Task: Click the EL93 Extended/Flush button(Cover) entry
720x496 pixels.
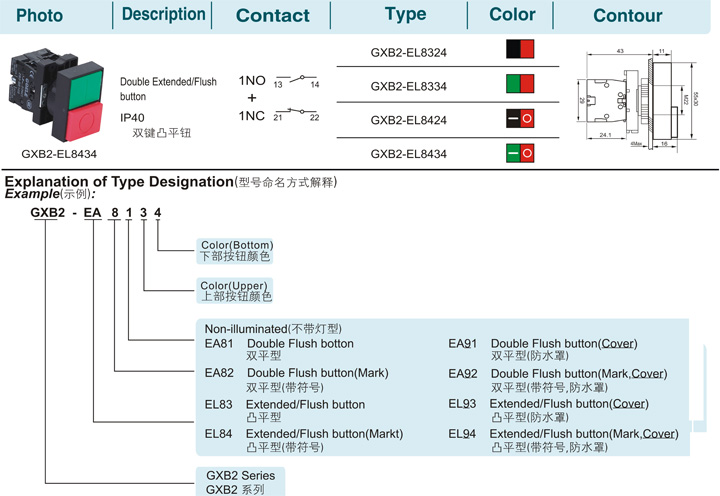Action: click(549, 411)
